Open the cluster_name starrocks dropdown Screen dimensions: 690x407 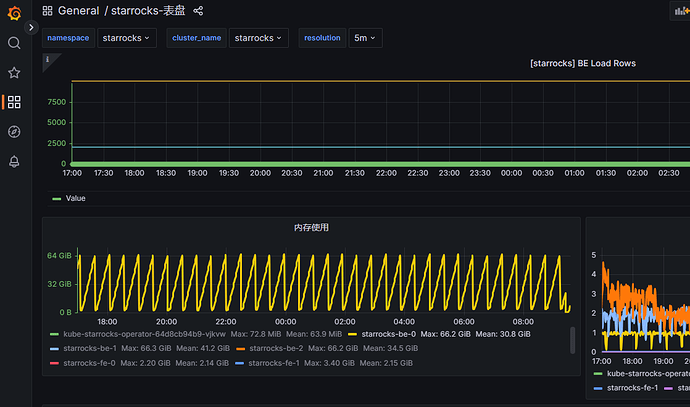pos(259,38)
